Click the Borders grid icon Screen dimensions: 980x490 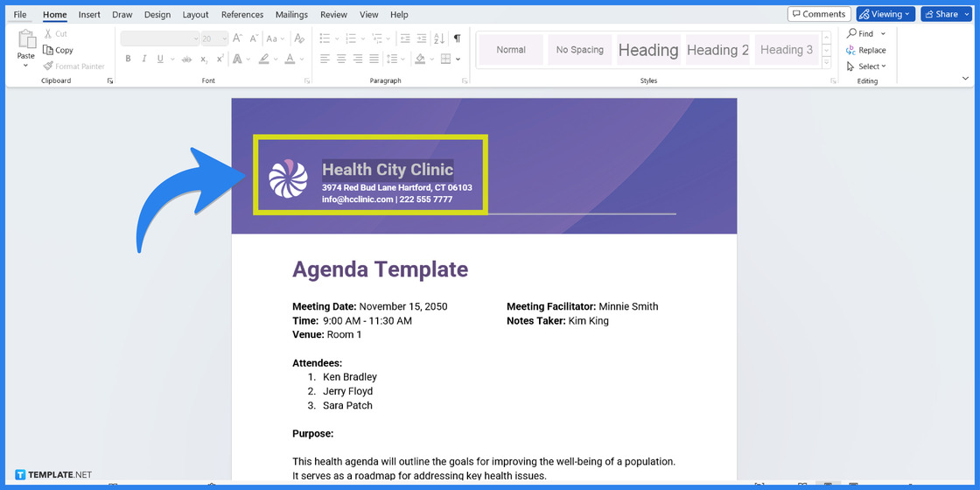coord(445,59)
